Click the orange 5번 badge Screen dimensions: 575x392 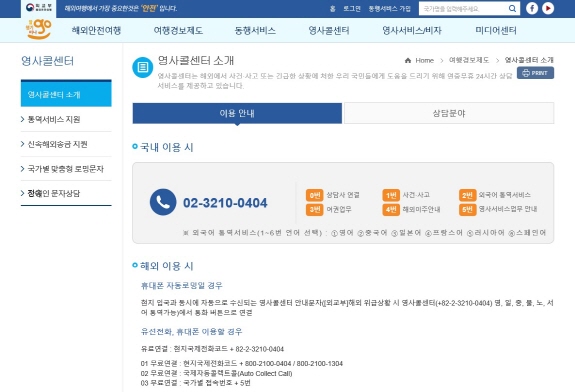click(x=468, y=209)
